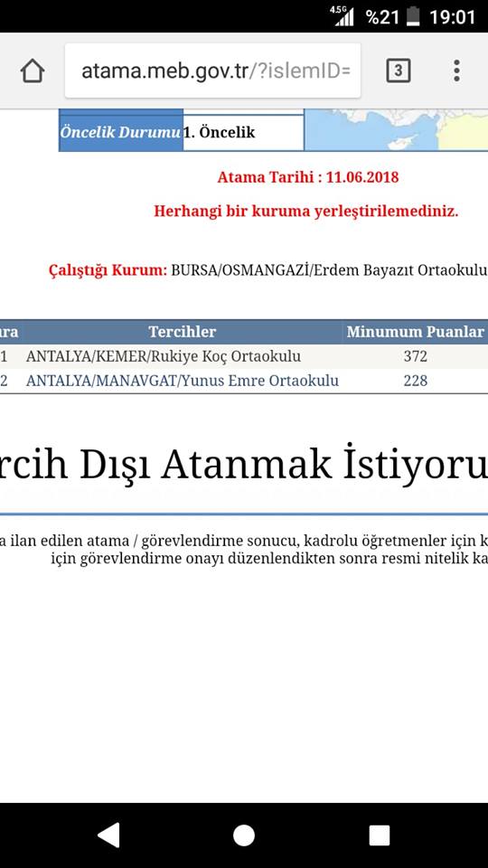Open the browser three-dot menu
This screenshot has height=868, width=488.
(456, 71)
